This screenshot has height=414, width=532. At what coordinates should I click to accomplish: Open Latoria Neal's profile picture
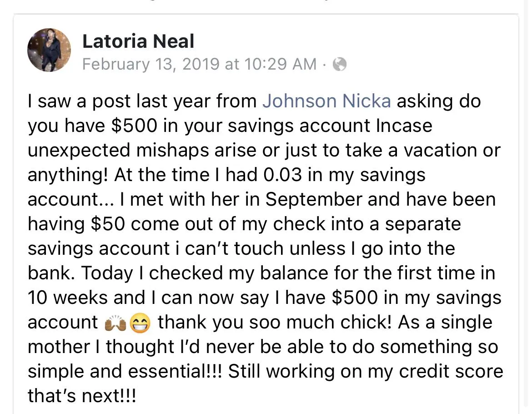tap(49, 50)
